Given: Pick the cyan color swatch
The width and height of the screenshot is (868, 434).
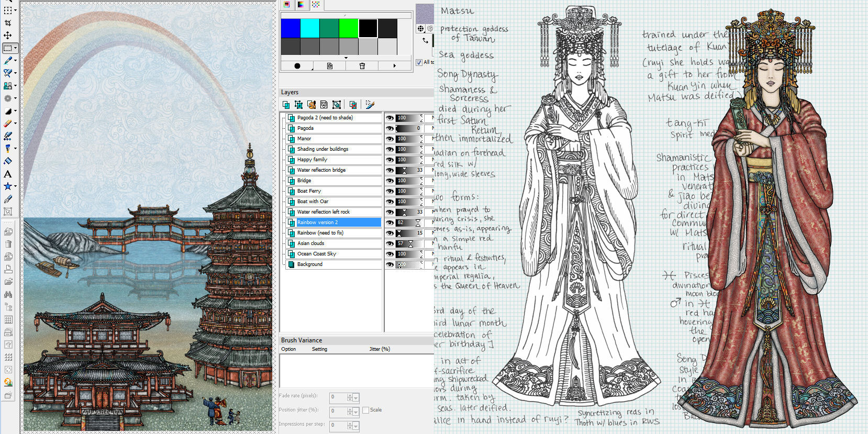Looking at the screenshot, I should 310,28.
